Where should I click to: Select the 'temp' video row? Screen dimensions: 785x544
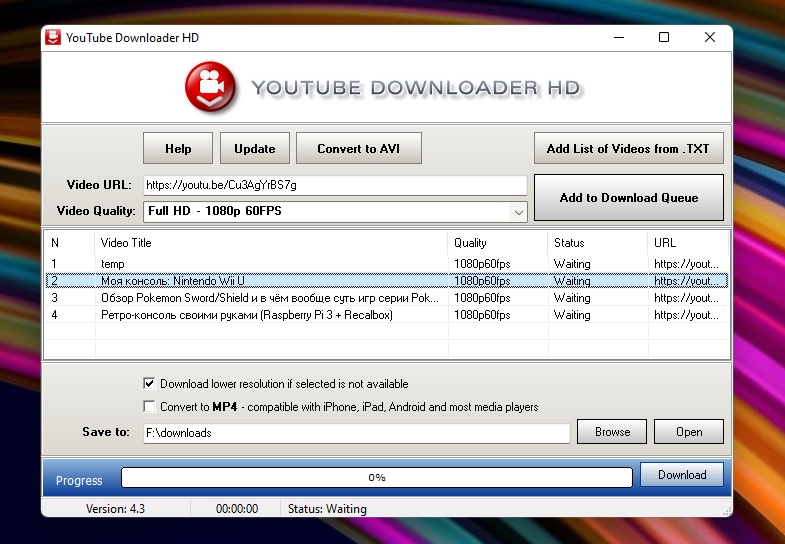click(270, 264)
